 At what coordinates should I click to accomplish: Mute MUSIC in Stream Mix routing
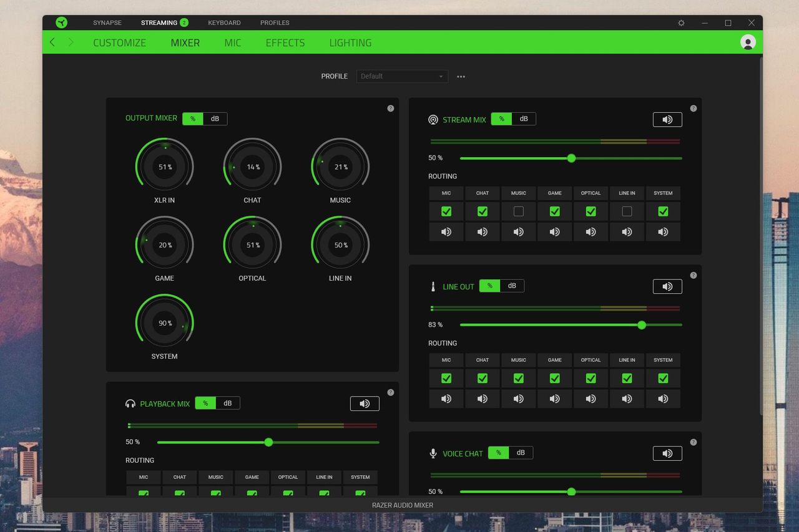coord(519,232)
